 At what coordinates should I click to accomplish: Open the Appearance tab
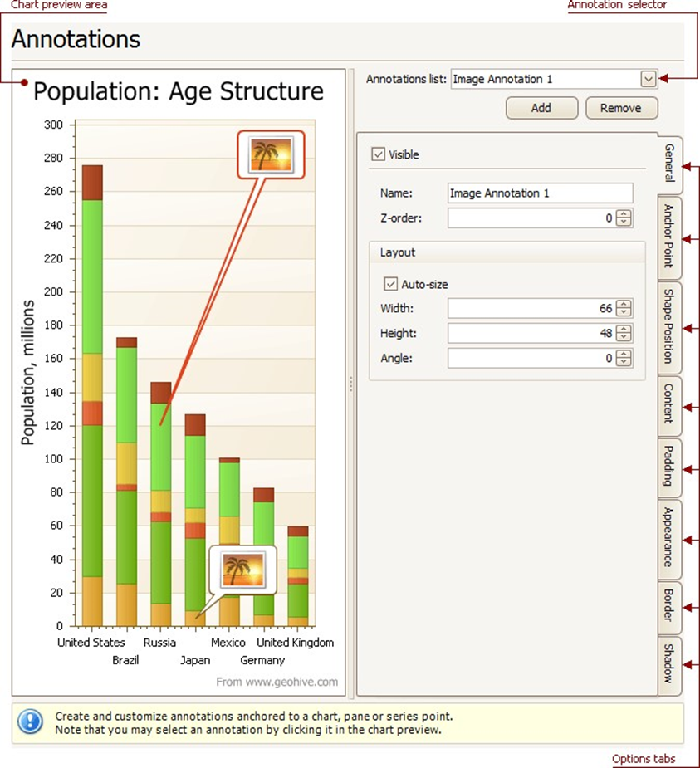click(x=669, y=537)
